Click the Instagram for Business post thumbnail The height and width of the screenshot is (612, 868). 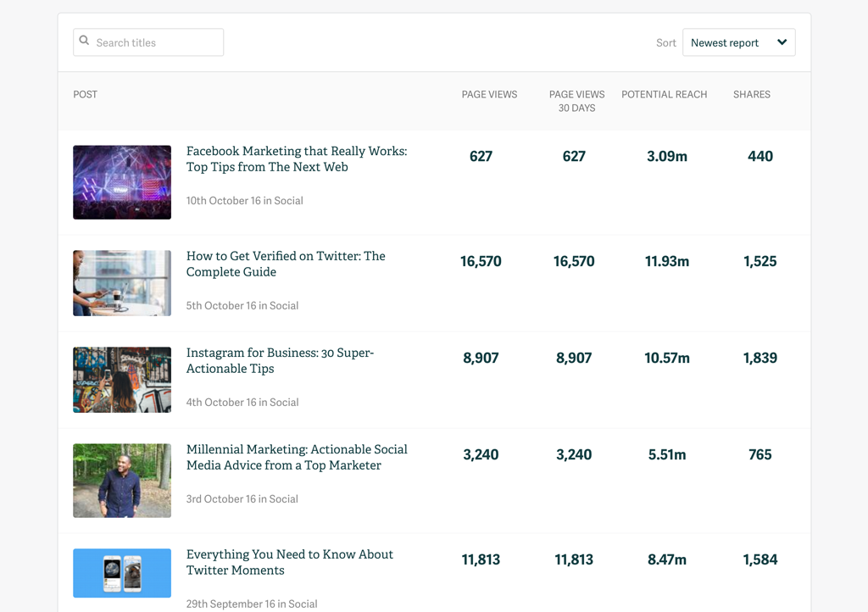point(122,380)
